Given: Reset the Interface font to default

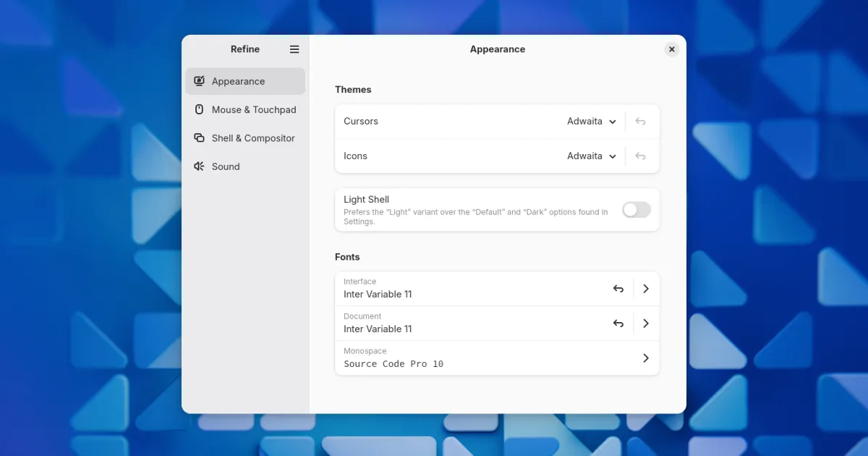Looking at the screenshot, I should [618, 289].
